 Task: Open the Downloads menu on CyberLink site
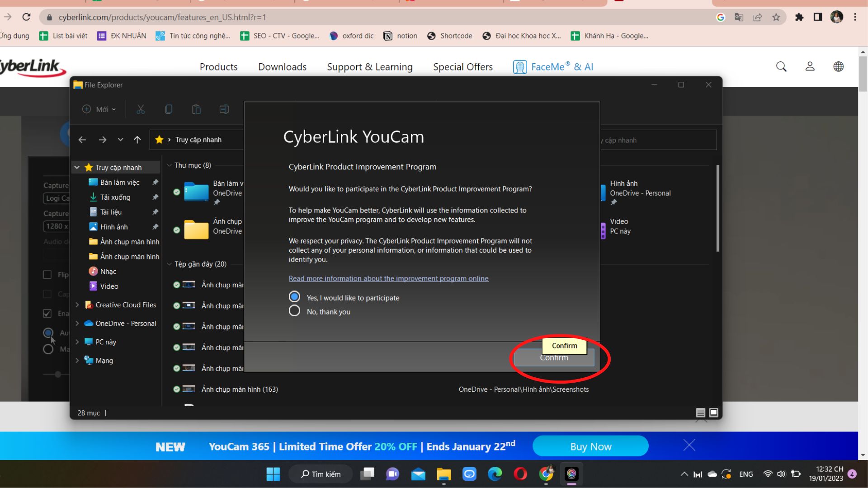click(282, 67)
